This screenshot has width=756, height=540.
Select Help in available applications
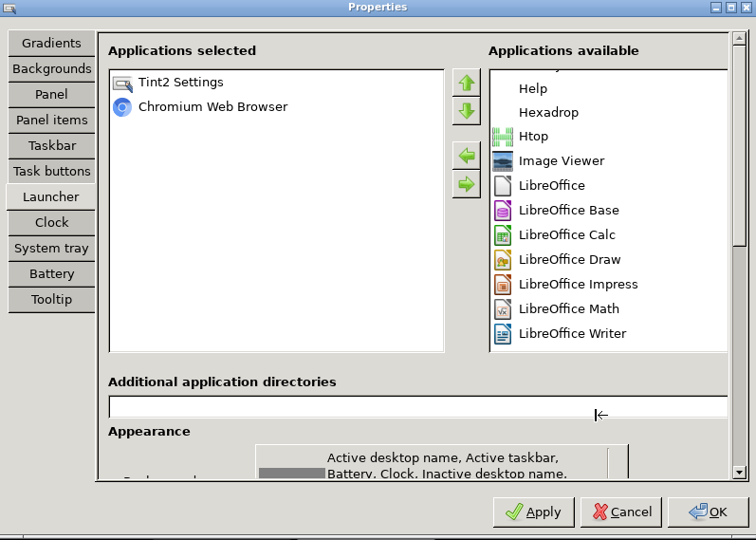(533, 89)
